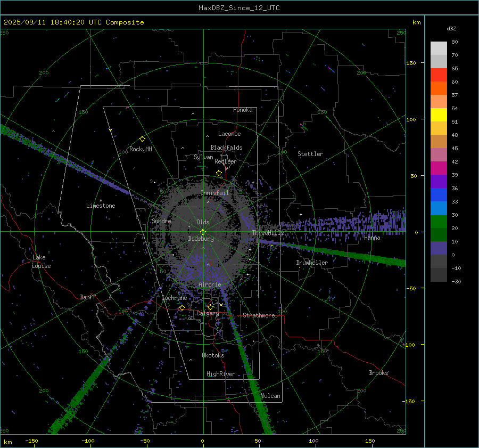
Task: Click the Blackfalds town label
Action: click(226, 148)
